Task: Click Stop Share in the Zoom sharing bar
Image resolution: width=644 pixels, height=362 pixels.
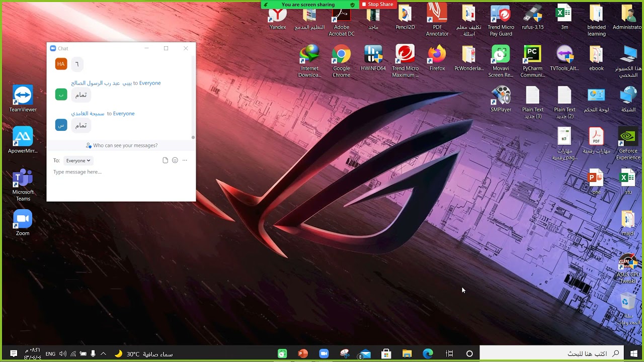Action: [377, 5]
